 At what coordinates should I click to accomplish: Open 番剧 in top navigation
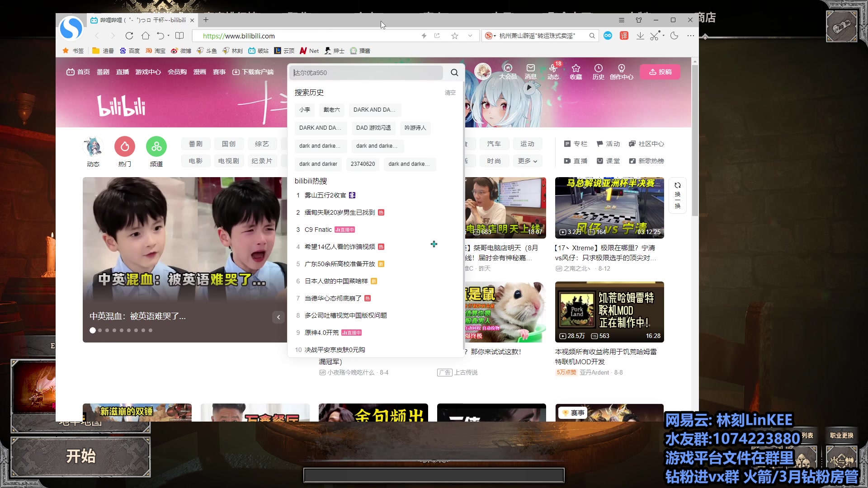(x=103, y=72)
